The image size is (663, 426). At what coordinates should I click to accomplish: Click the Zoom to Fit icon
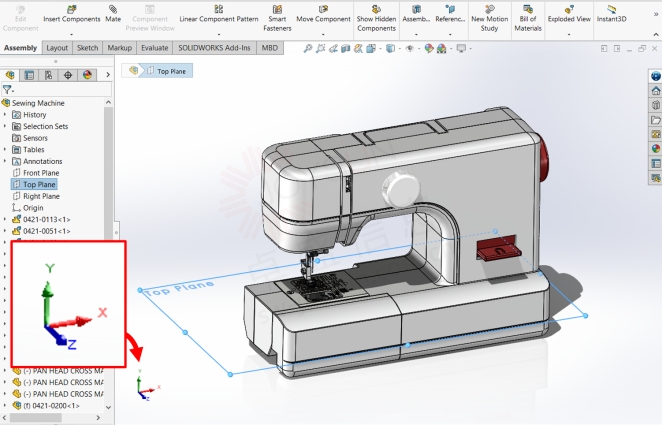(x=308, y=49)
